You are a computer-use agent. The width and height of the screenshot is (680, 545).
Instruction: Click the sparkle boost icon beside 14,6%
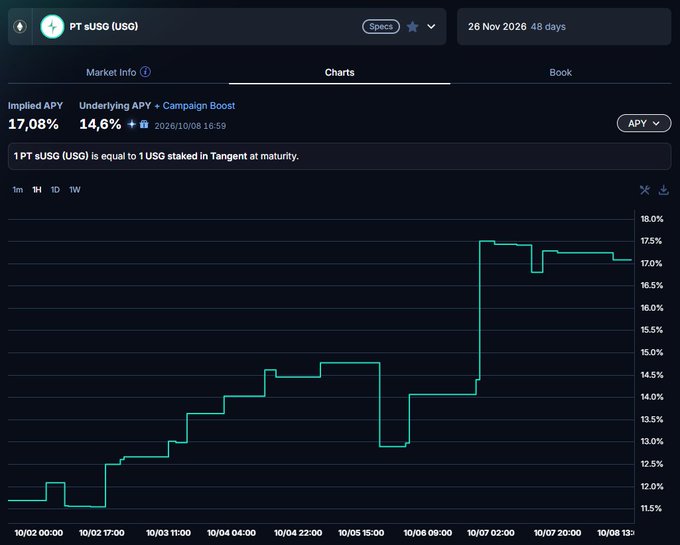coord(131,124)
